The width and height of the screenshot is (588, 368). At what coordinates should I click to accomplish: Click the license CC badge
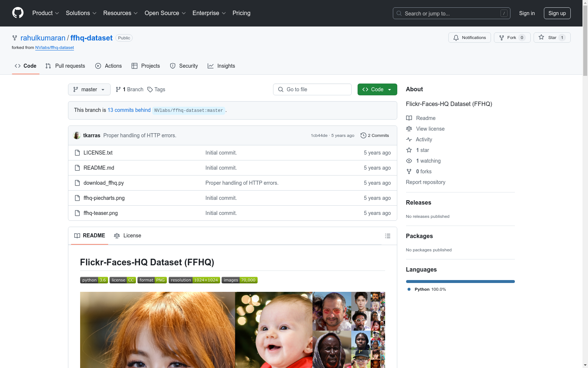(123, 280)
